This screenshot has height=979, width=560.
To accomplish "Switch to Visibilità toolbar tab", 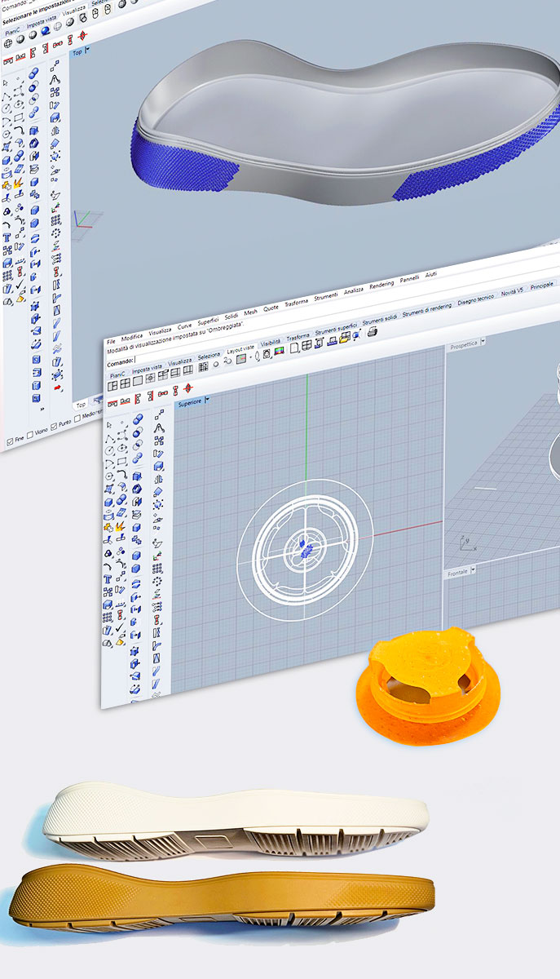I will pos(271,342).
